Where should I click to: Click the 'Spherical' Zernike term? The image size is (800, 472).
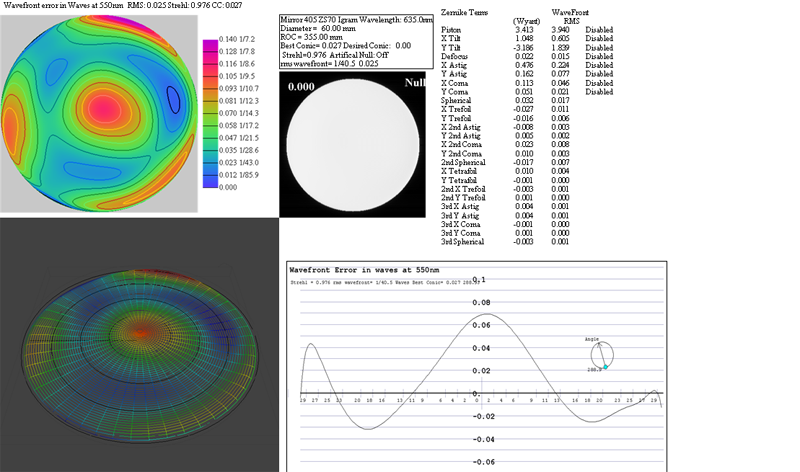(456, 101)
